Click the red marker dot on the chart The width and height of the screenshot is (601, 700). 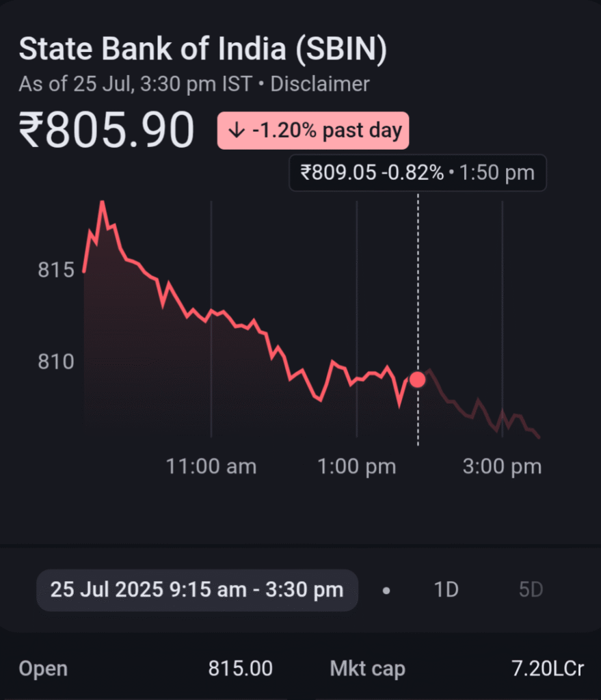point(418,379)
